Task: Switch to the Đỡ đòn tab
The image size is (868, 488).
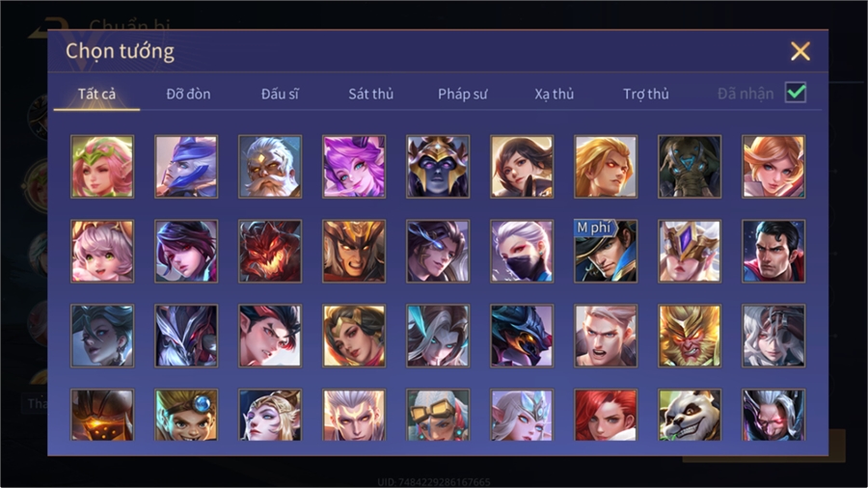Action: [188, 95]
